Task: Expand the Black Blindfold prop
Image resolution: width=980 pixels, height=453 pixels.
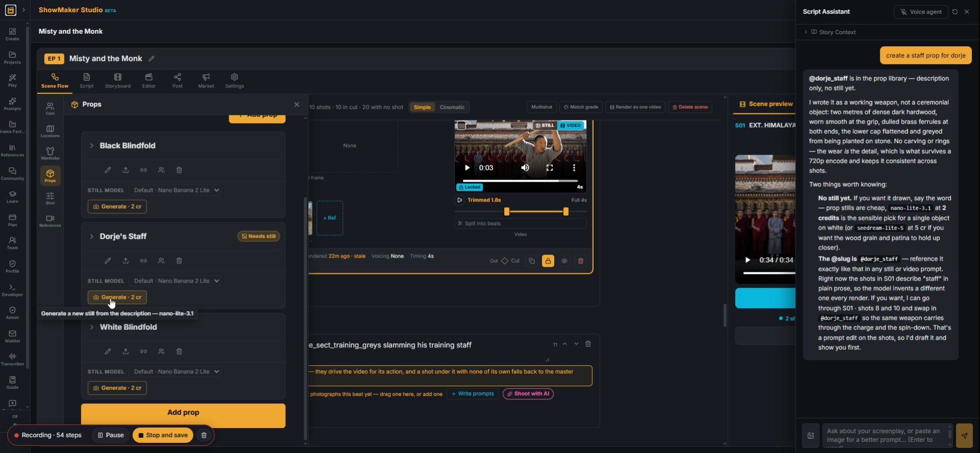Action: (92, 146)
